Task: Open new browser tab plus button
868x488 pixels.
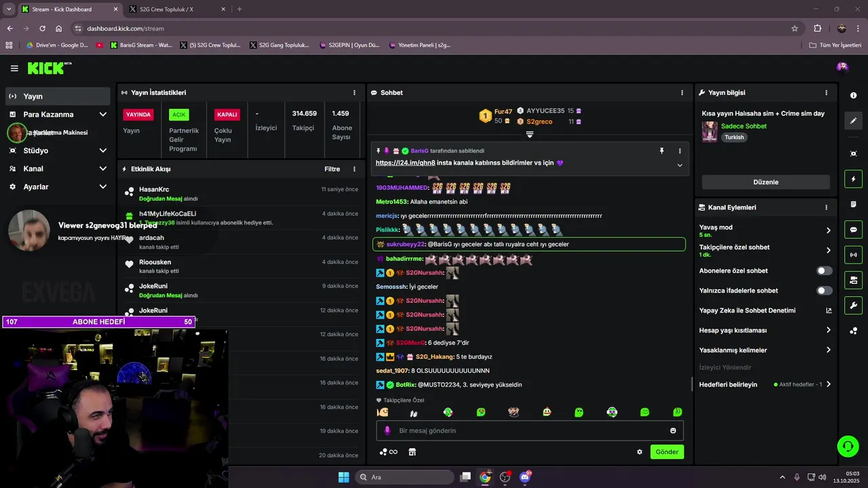Action: [239, 9]
